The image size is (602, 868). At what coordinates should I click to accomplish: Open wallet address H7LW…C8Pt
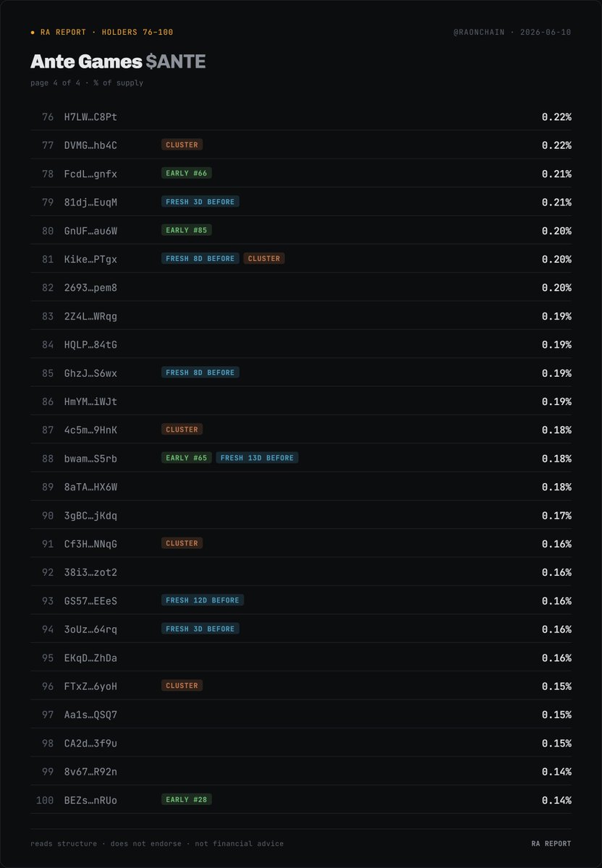pos(90,116)
